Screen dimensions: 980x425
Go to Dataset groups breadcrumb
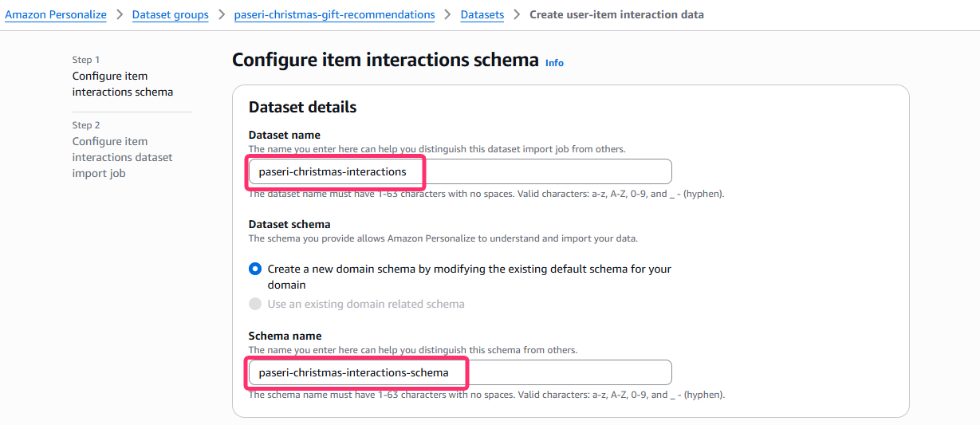pyautogui.click(x=170, y=14)
